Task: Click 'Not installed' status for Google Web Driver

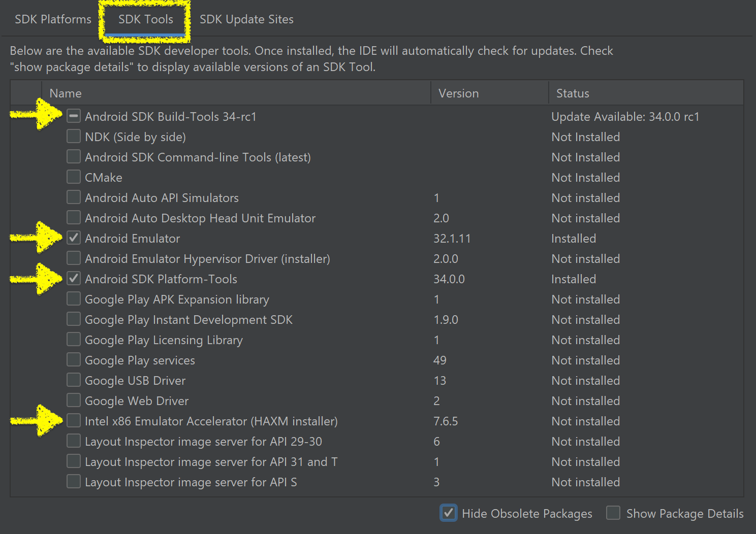Action: (586, 401)
